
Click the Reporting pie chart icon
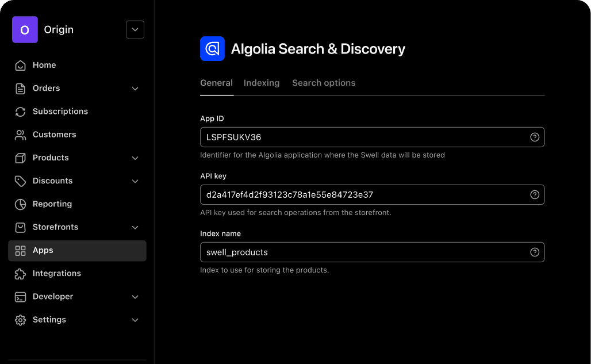[x=21, y=204]
